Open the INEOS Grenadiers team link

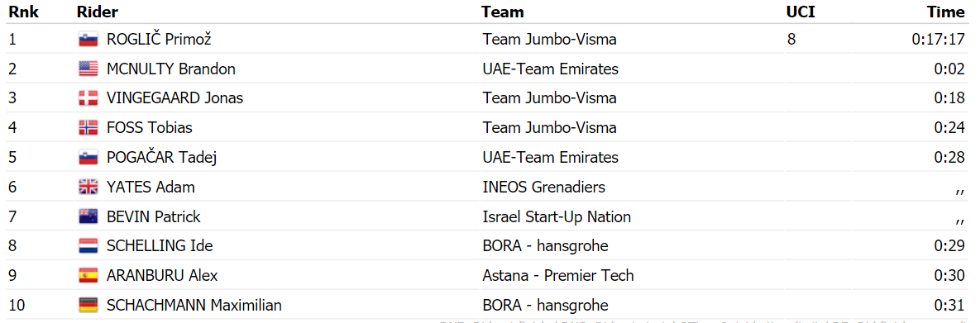543,188
